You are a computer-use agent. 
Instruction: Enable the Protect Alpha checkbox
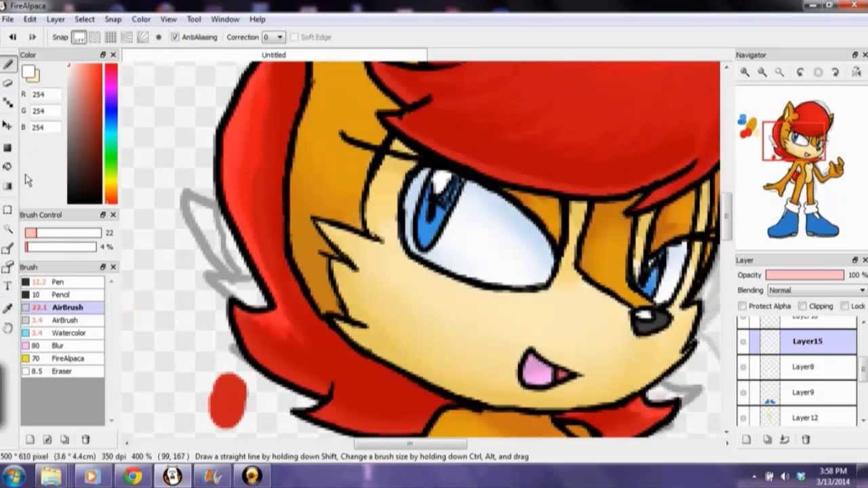[742, 306]
